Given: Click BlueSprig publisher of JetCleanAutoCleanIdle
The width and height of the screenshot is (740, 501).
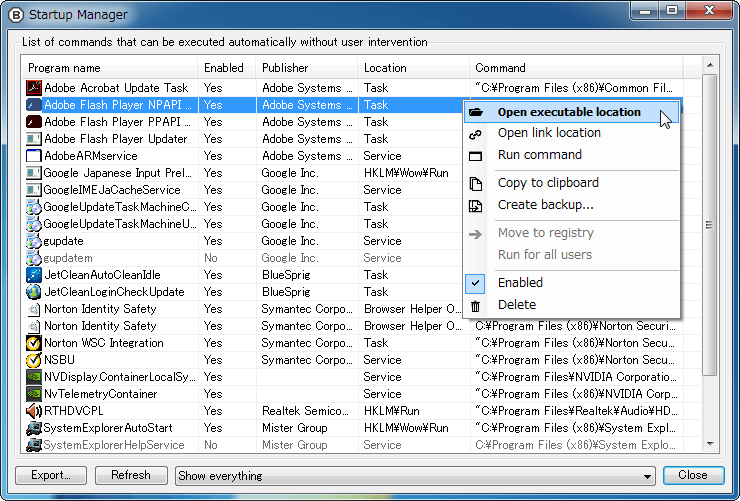Looking at the screenshot, I should click(286, 275).
